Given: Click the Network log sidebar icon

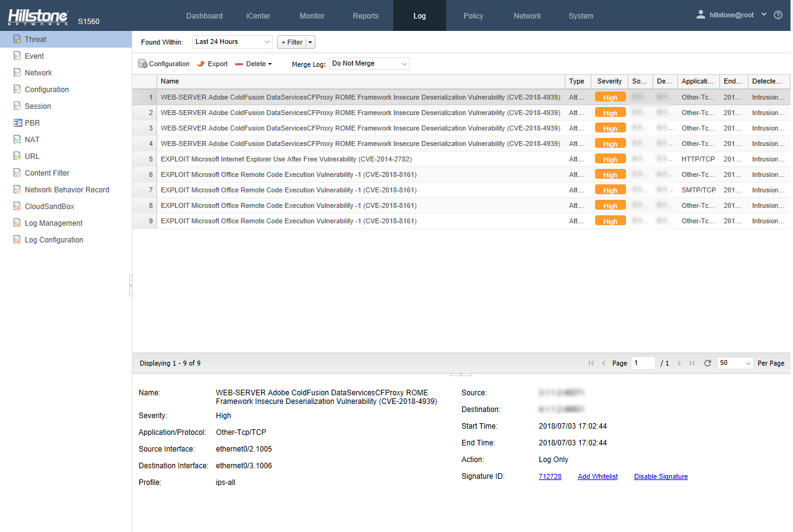Looking at the screenshot, I should pos(17,72).
